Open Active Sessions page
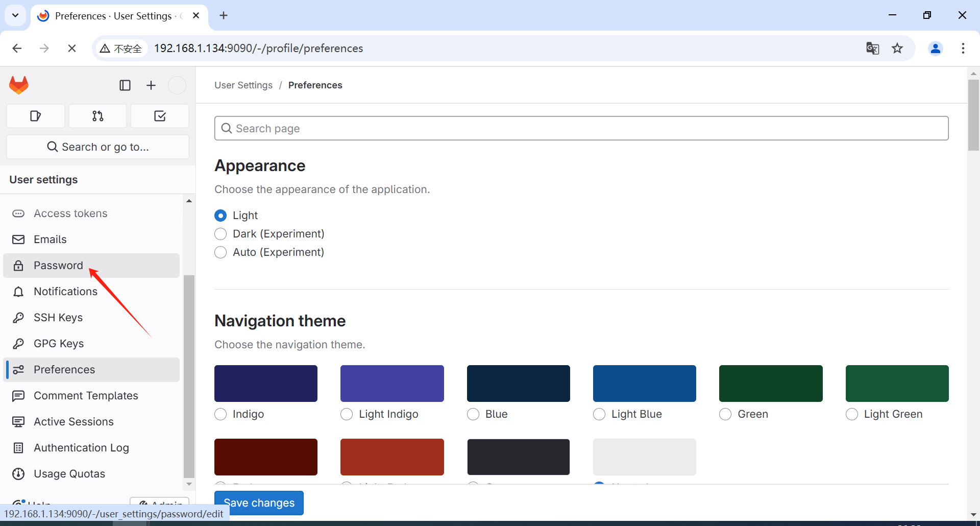Viewport: 980px width, 526px height. click(92, 422)
